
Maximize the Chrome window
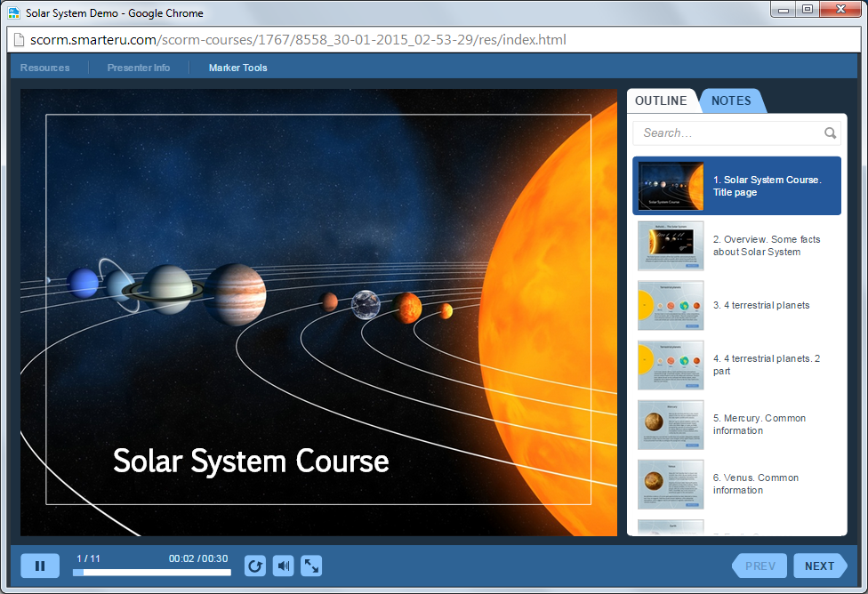808,10
